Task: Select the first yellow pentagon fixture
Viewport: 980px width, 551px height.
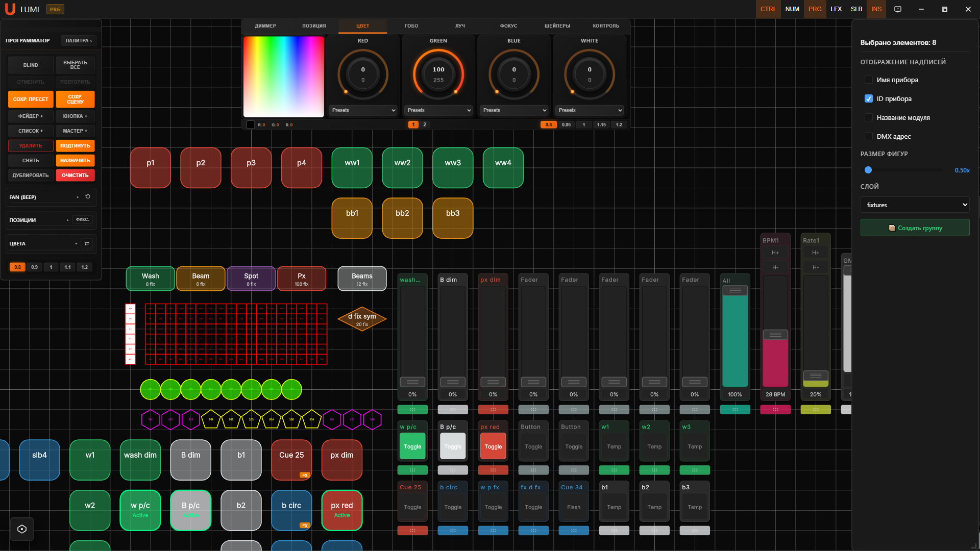Action: point(211,419)
